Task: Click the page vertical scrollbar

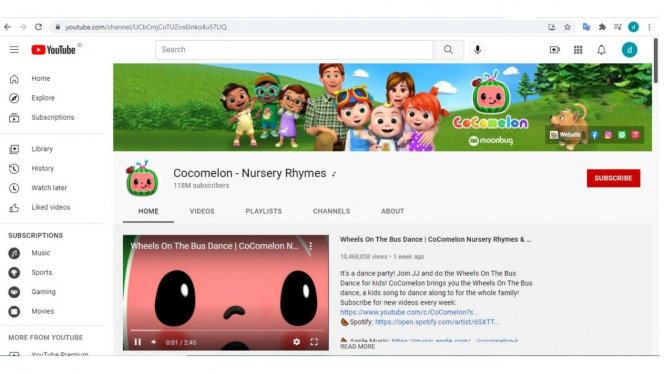Action: 656,61
